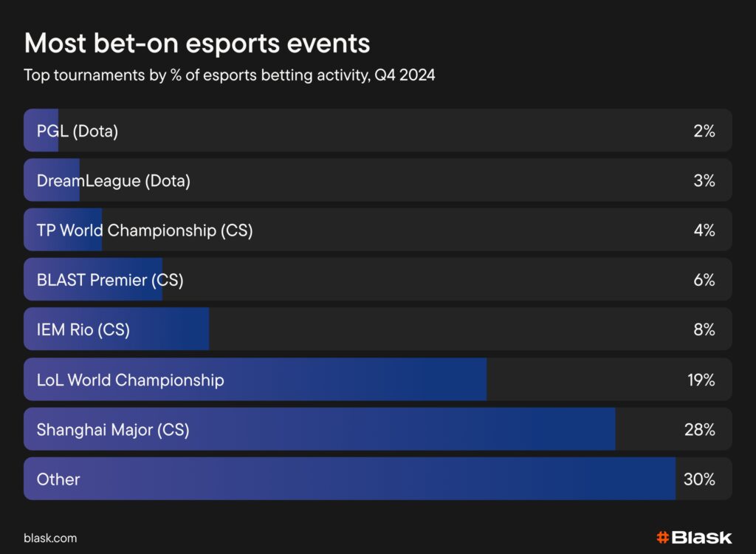The image size is (756, 554).
Task: Open the blask.com link
Action: point(50,538)
